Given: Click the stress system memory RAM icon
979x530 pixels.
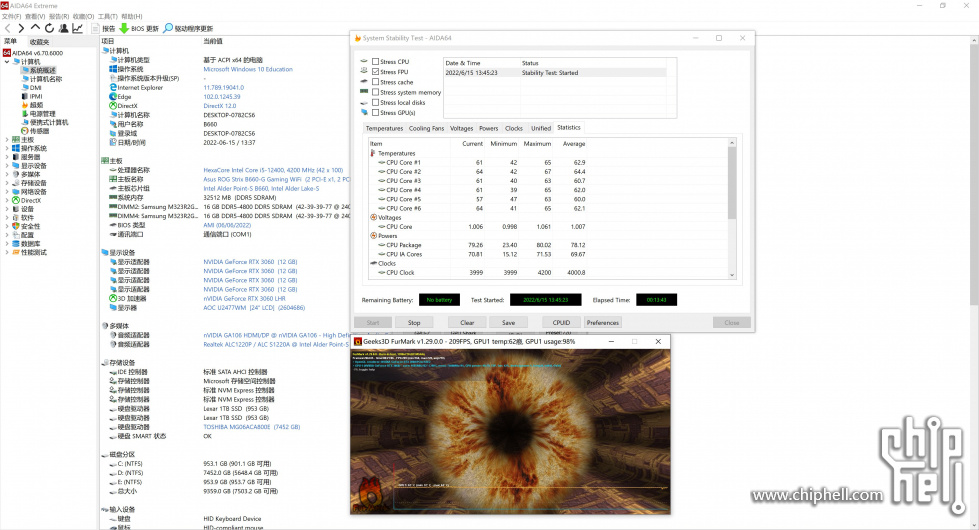Looking at the screenshot, I should pos(364,92).
